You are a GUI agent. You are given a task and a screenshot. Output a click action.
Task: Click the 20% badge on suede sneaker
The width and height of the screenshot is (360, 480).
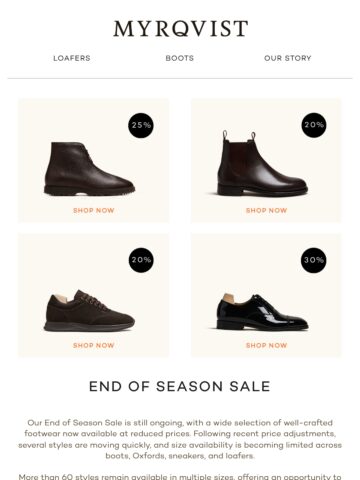pyautogui.click(x=141, y=260)
